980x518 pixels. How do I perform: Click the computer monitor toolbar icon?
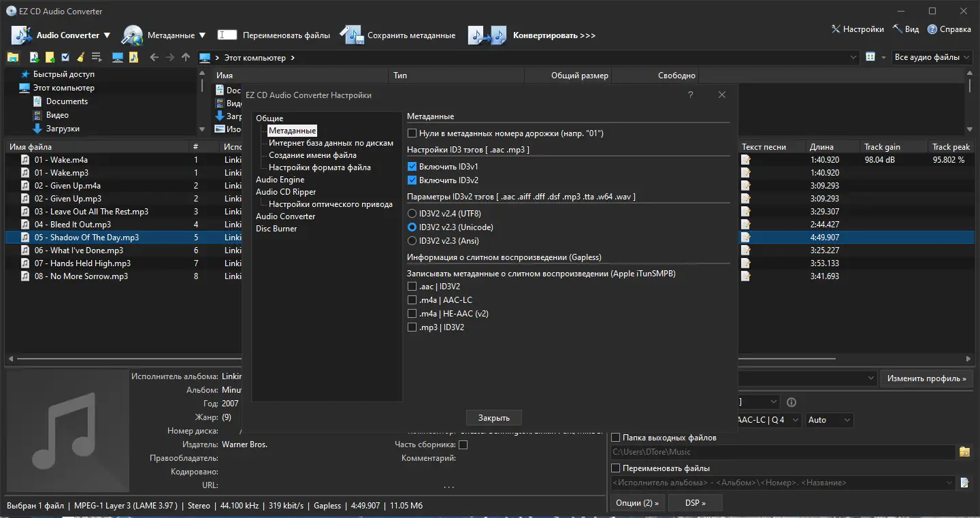pyautogui.click(x=118, y=58)
